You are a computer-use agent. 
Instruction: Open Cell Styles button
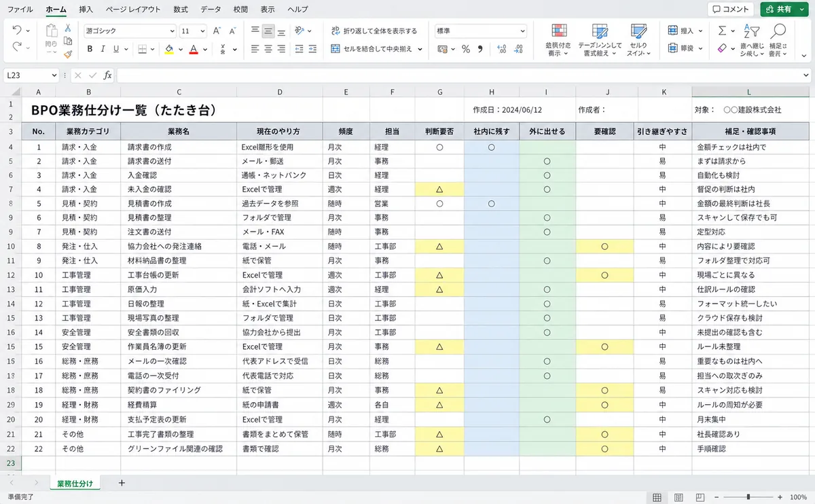click(638, 39)
